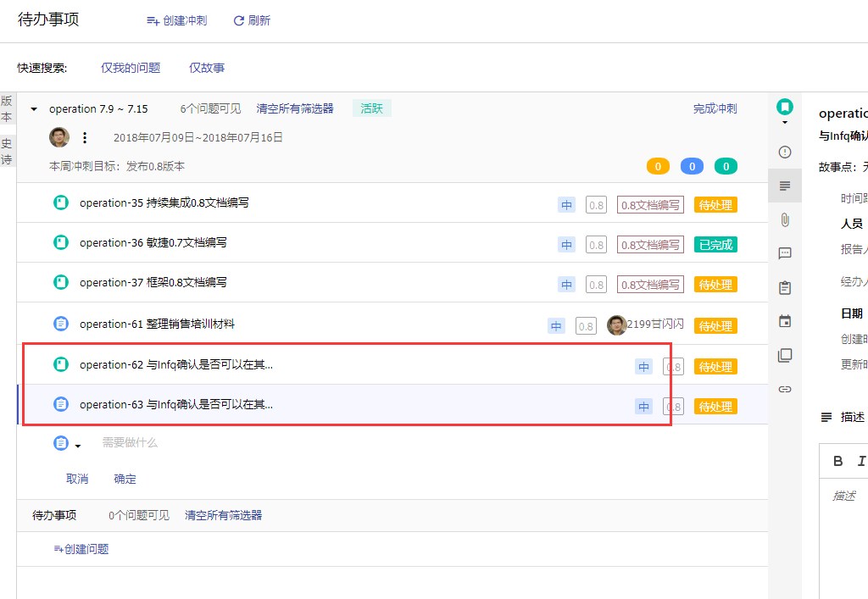This screenshot has height=599, width=868.
Task: Open issue operation-63
Action: tap(176, 404)
